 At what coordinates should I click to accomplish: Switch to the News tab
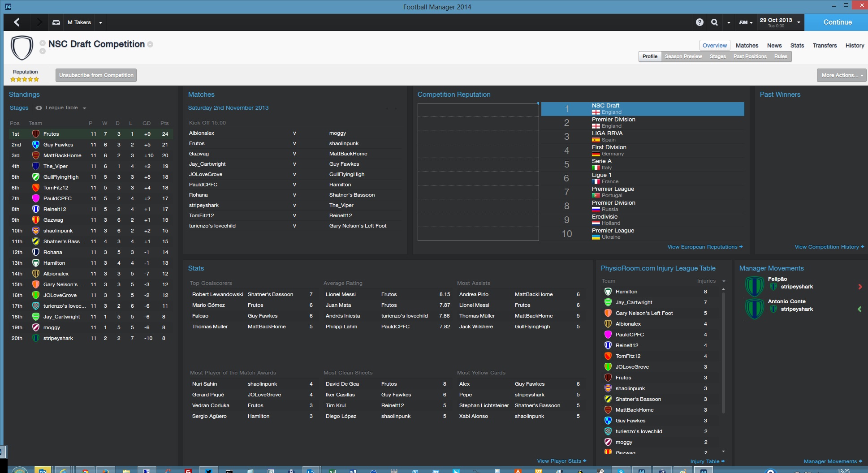pos(774,46)
